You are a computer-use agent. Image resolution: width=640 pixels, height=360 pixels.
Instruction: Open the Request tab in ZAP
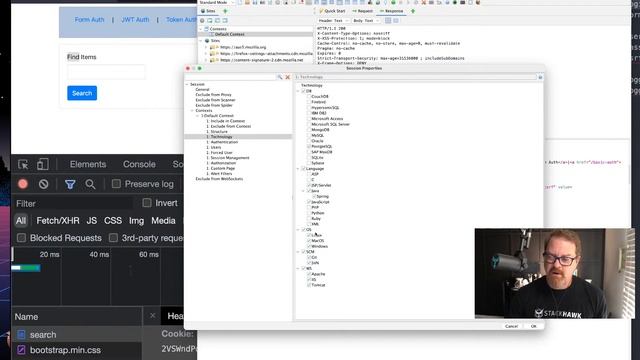pos(362,11)
